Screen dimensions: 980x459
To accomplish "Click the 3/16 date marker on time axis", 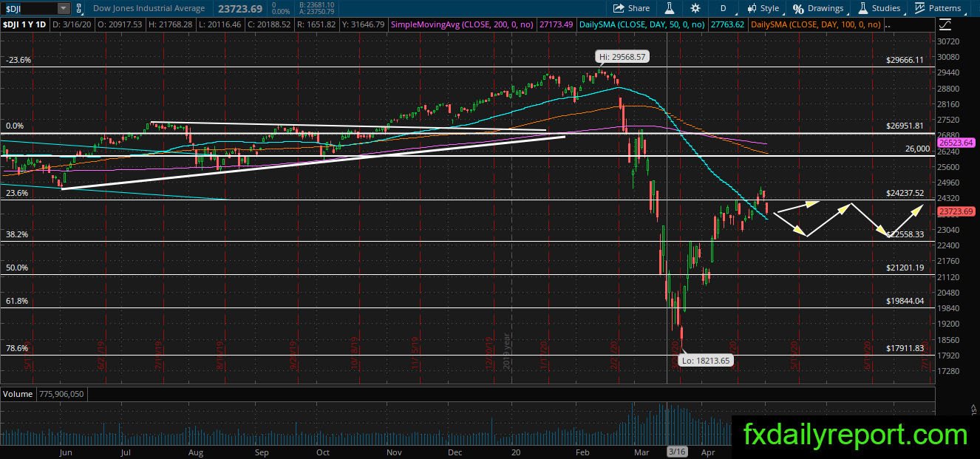I will pos(676,451).
